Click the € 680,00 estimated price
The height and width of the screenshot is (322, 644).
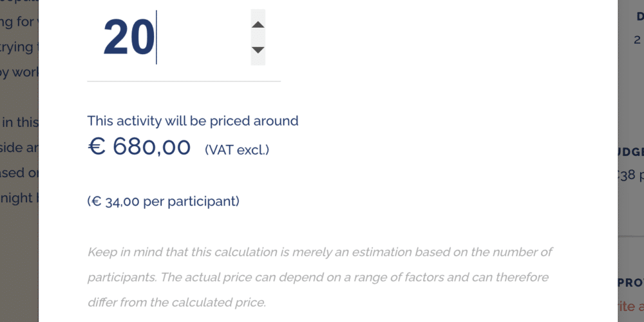tap(139, 147)
